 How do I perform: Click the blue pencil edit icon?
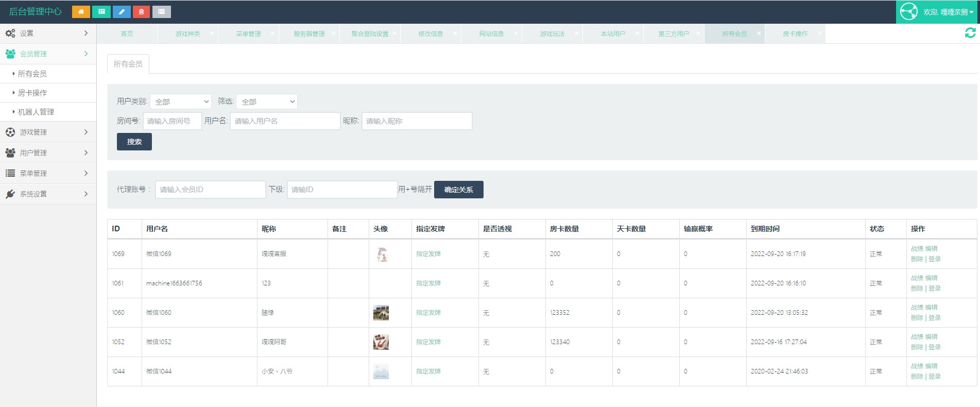[122, 11]
